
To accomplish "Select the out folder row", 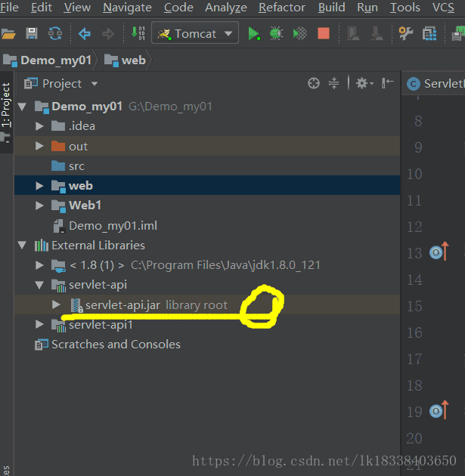I will click(207, 146).
